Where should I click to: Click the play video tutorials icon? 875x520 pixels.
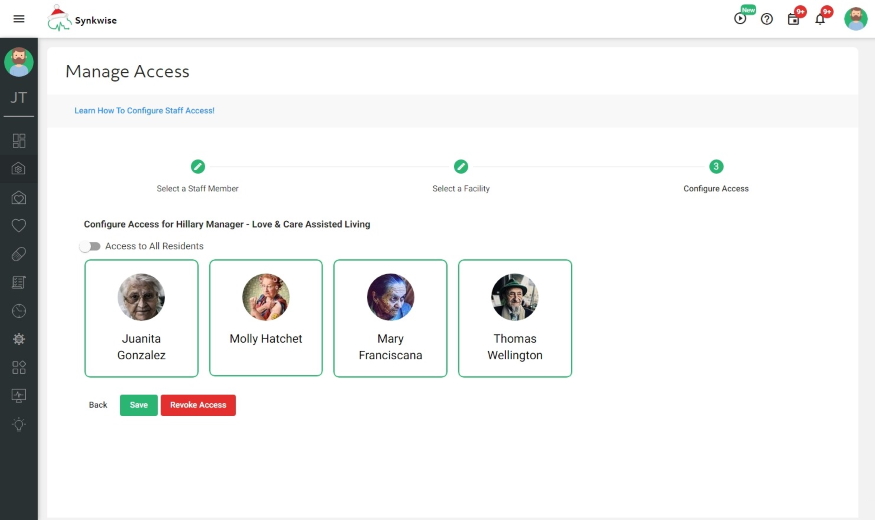(x=740, y=19)
